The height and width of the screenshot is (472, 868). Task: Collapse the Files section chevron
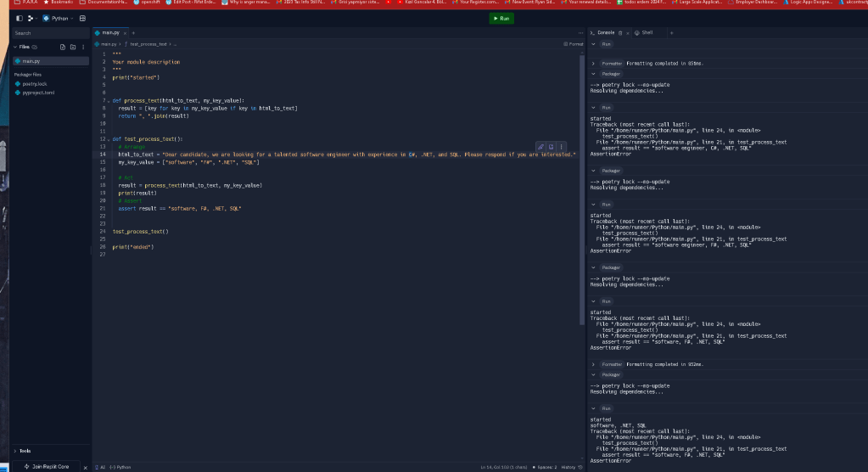pyautogui.click(x=15, y=47)
